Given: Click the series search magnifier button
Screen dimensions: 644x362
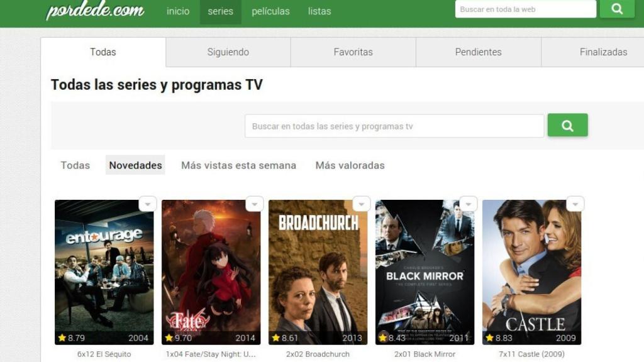Looking at the screenshot, I should (568, 125).
